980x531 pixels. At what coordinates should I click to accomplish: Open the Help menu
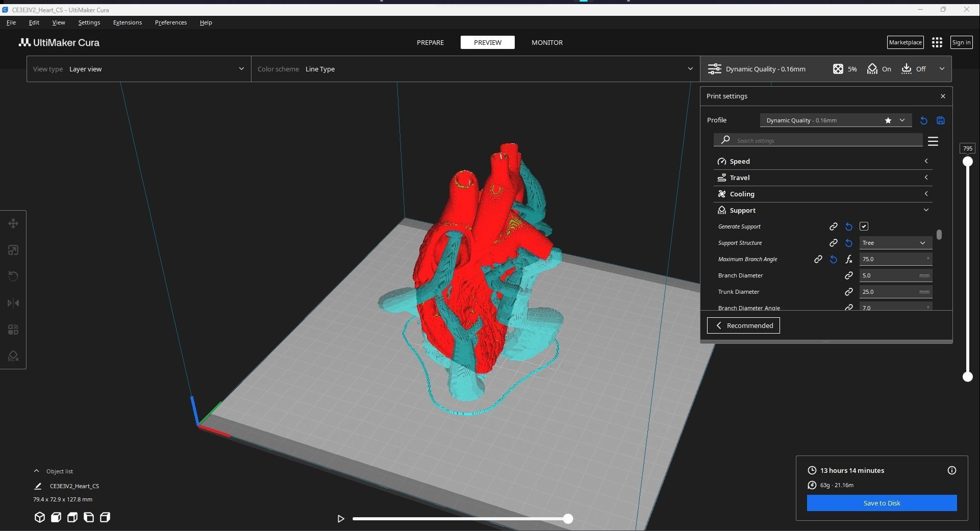[206, 22]
